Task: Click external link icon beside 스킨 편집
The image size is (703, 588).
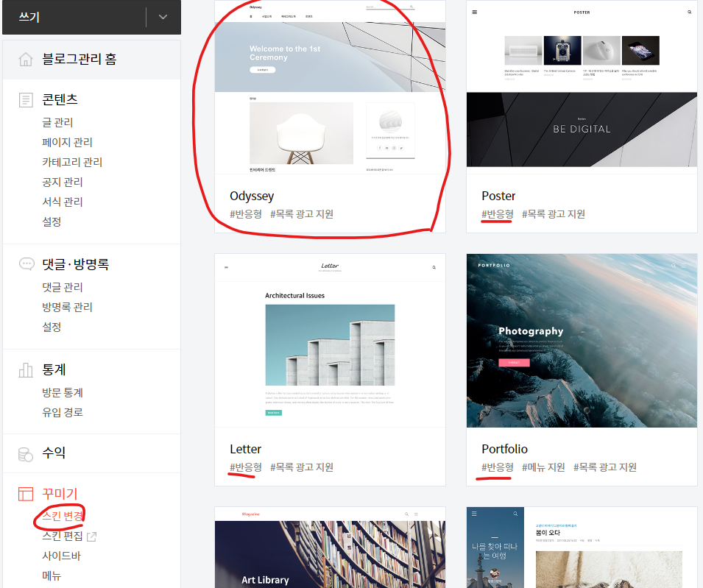Action: [x=91, y=536]
